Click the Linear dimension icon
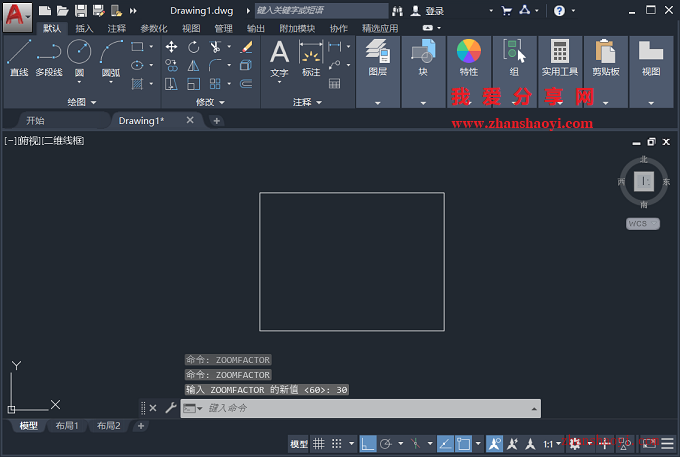Viewport: 680px width, 457px height. coord(334,46)
